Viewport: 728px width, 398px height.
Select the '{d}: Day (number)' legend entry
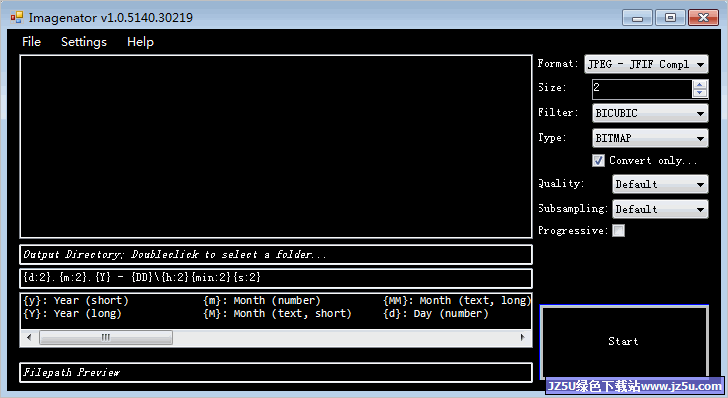[x=436, y=313]
